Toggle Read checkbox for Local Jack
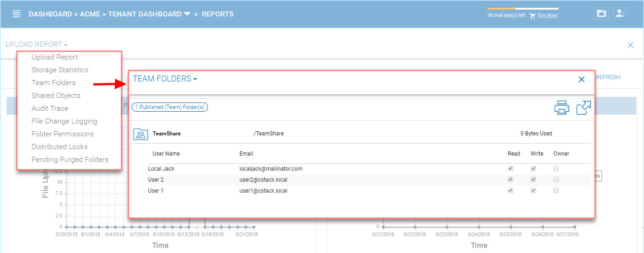The width and height of the screenshot is (644, 253). coord(511,168)
